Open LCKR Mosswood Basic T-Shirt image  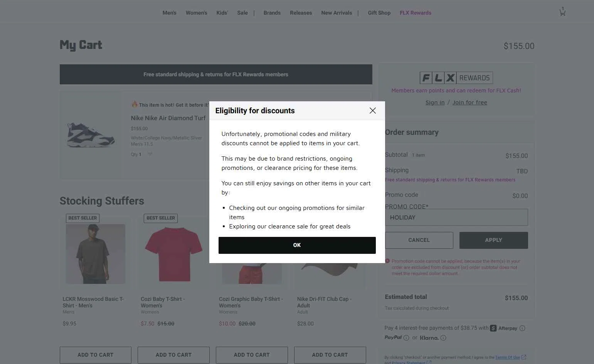click(x=96, y=254)
